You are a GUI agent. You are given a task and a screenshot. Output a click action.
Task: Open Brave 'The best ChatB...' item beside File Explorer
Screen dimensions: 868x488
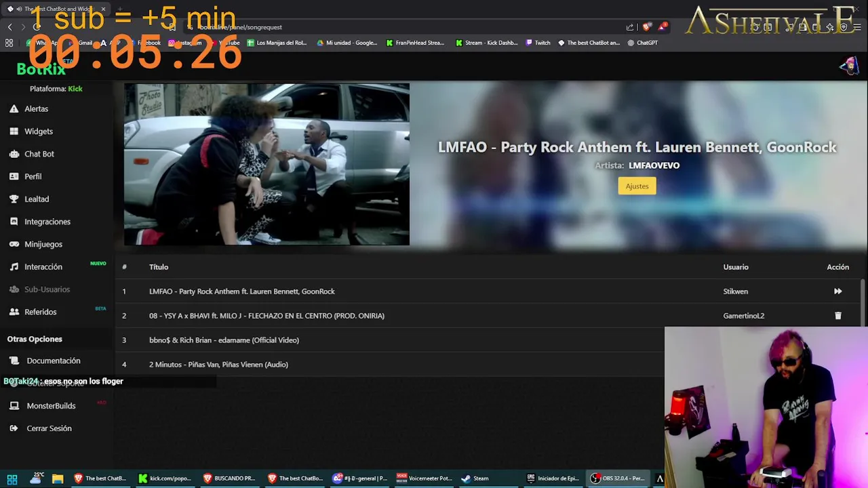(x=100, y=479)
